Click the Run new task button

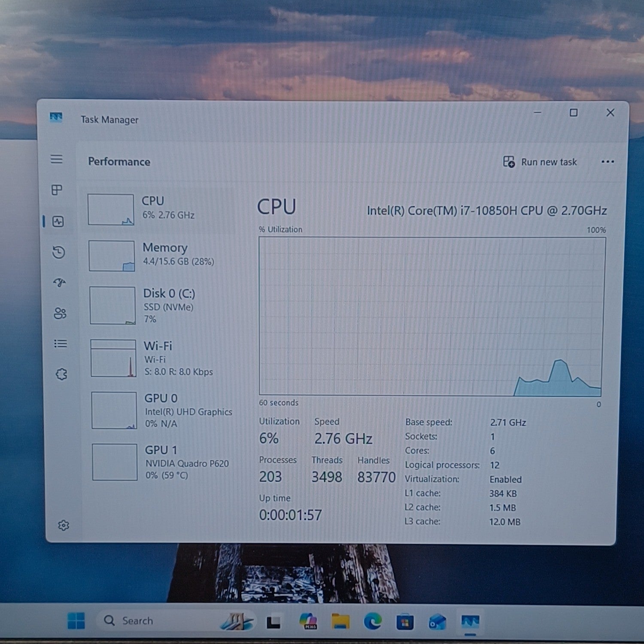[540, 162]
